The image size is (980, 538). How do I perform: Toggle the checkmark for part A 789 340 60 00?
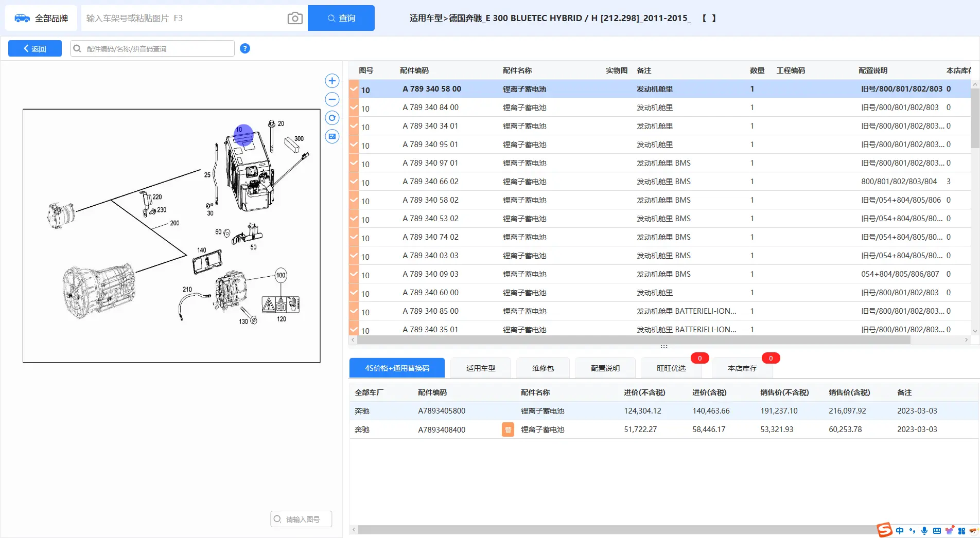pyautogui.click(x=354, y=293)
